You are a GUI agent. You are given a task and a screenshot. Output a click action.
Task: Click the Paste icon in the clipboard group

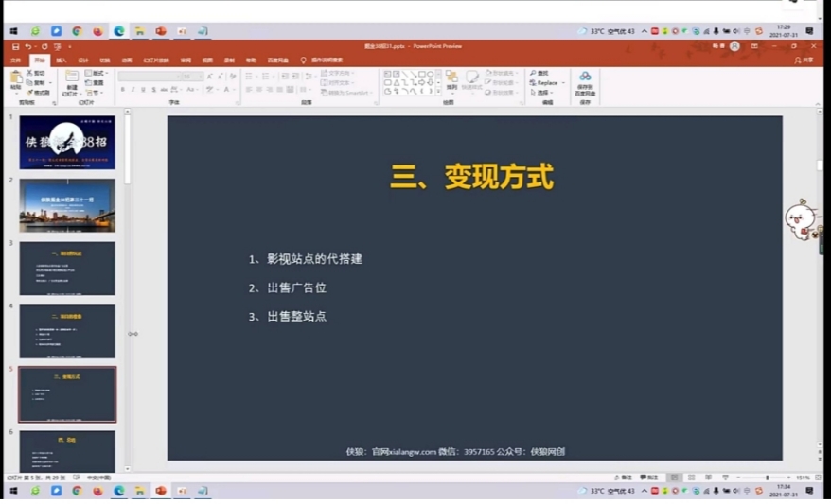click(15, 78)
